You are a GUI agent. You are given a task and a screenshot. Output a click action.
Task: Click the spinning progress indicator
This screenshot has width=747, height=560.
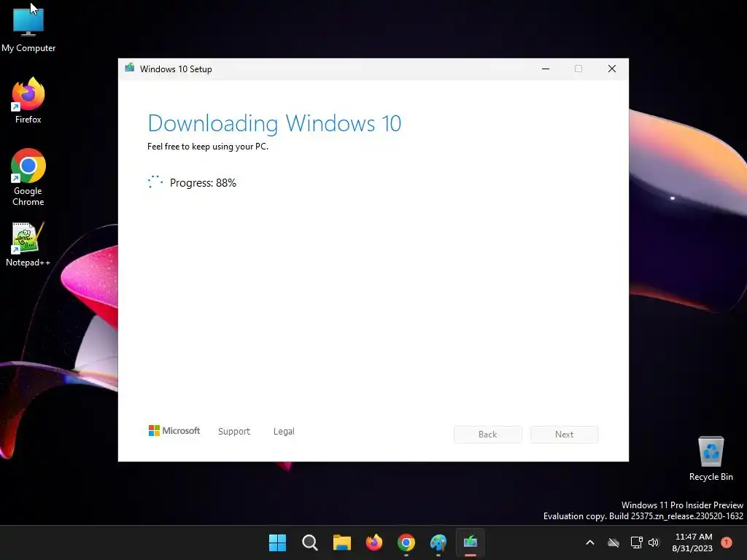155,182
